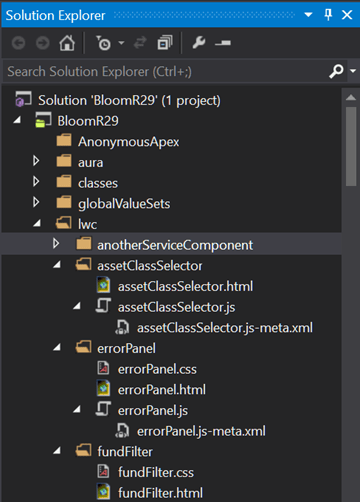
Task: Collapse the assetClassSelector folder
Action: point(57,265)
